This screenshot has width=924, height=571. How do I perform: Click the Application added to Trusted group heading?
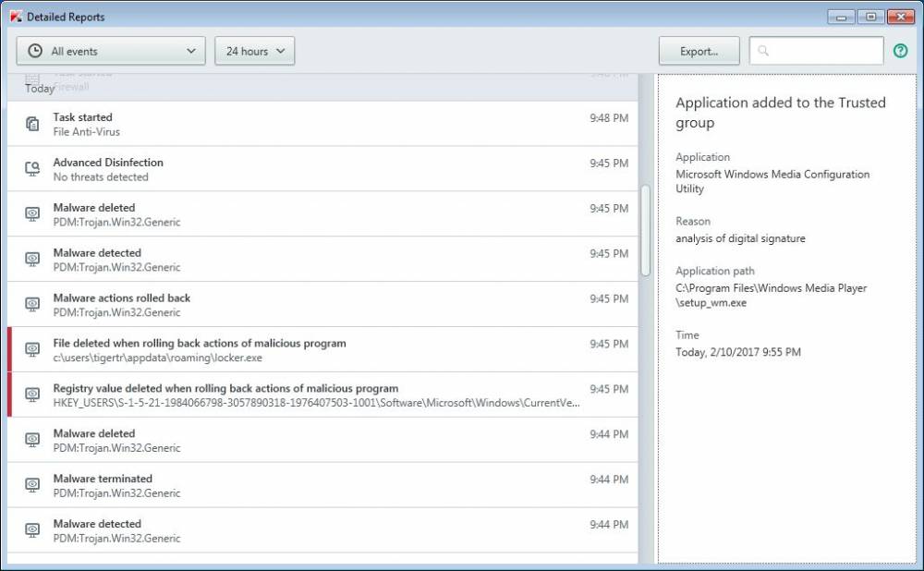[x=780, y=113]
